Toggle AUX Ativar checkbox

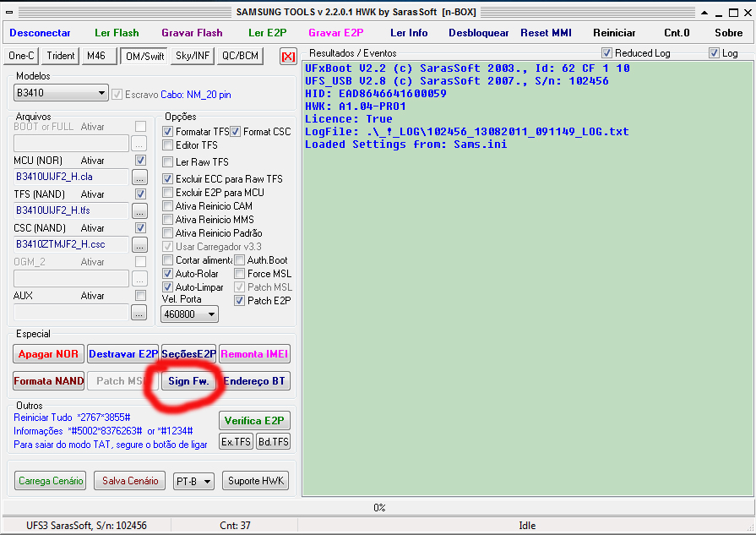pyautogui.click(x=140, y=295)
